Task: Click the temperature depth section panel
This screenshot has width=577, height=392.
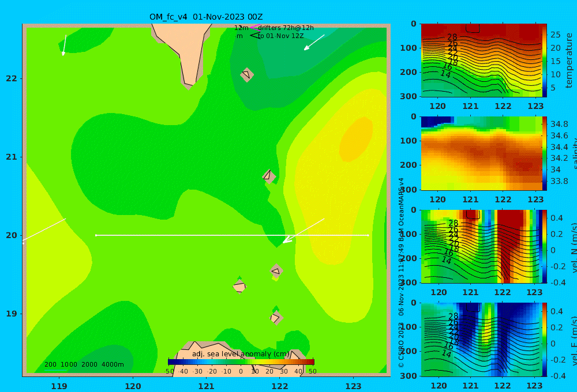Action: pos(481,61)
